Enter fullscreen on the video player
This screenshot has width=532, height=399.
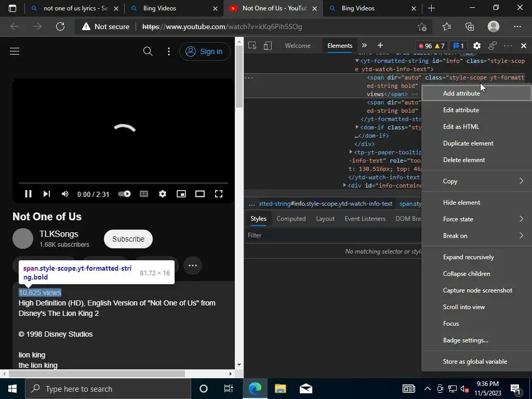pos(219,194)
